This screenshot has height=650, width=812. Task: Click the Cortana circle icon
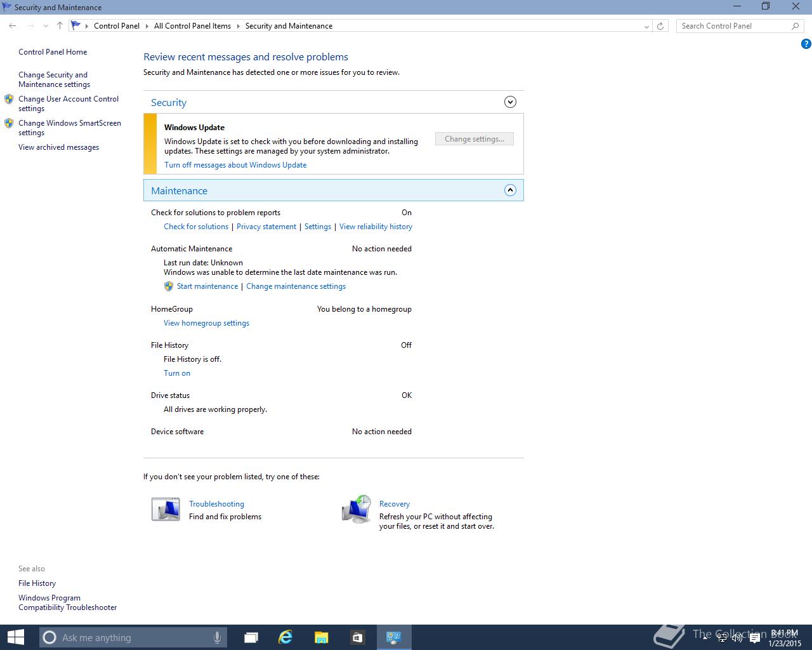[x=49, y=637]
